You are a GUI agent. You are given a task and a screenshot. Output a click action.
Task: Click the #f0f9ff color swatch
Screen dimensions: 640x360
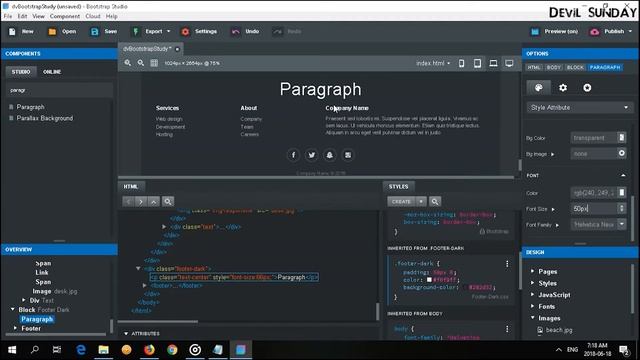pos(429,280)
